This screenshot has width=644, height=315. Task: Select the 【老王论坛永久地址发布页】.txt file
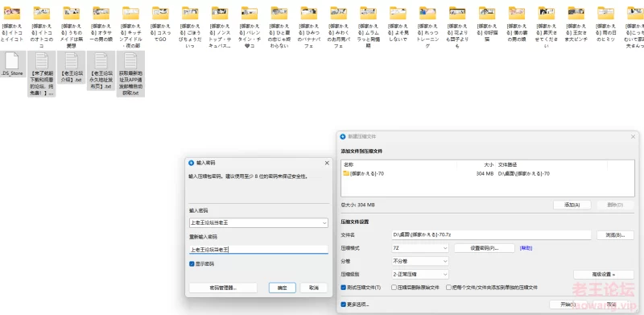[101, 70]
